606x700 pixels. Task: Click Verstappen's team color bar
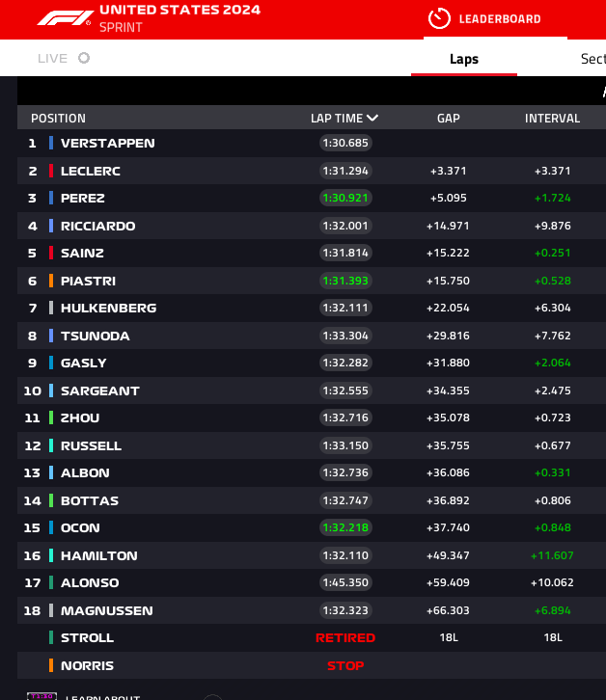[51, 143]
